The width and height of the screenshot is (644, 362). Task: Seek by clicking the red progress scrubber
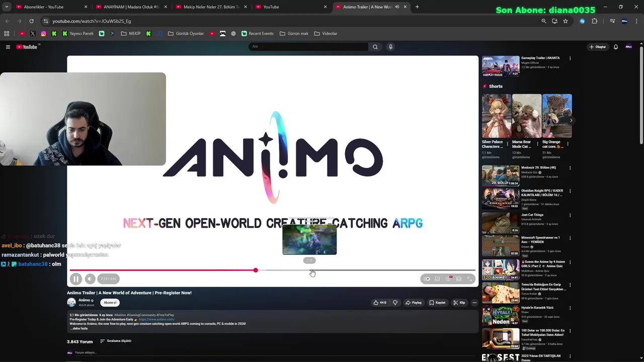tap(256, 270)
